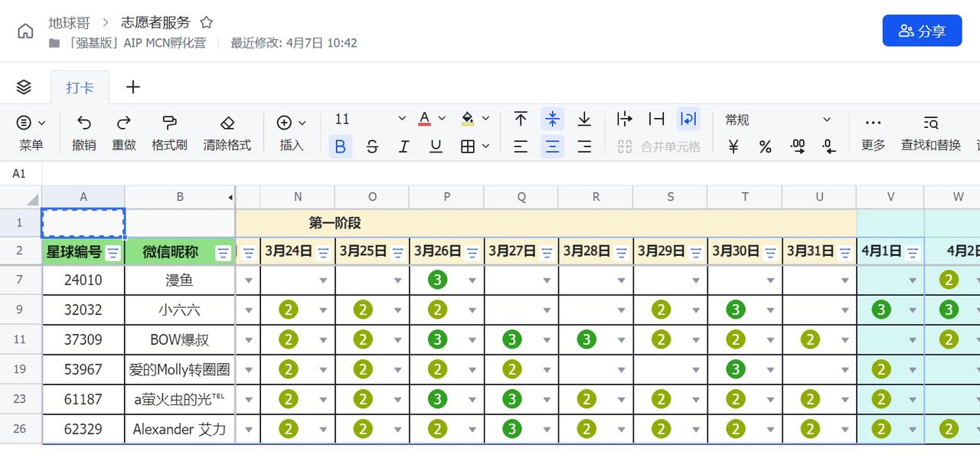The width and height of the screenshot is (980, 468).
Task: Click 合并单元格 merge cells button
Action: point(658,146)
